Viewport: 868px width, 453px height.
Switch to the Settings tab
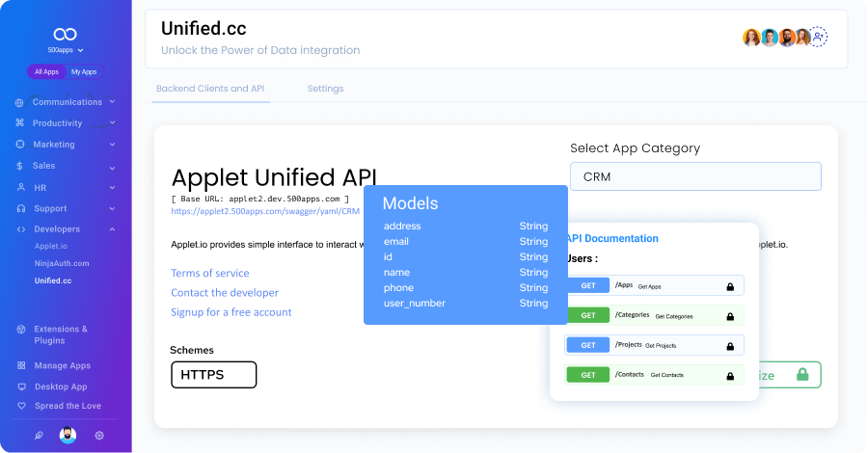coord(325,89)
